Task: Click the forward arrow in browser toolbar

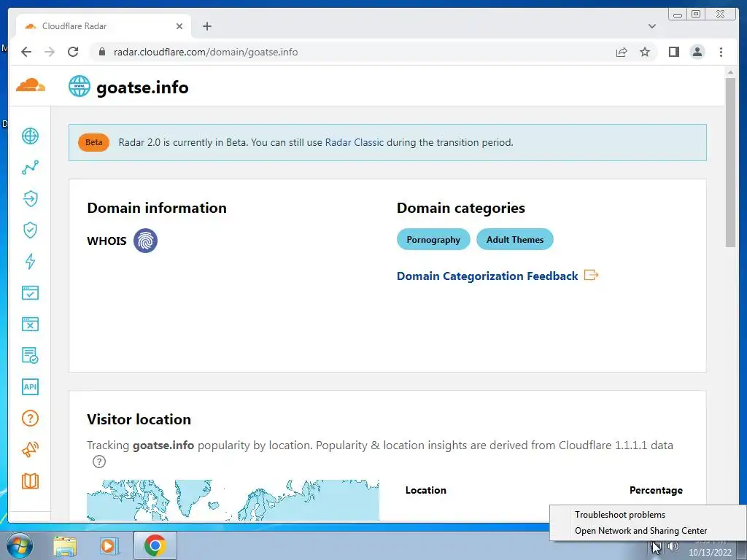Action: click(x=50, y=52)
